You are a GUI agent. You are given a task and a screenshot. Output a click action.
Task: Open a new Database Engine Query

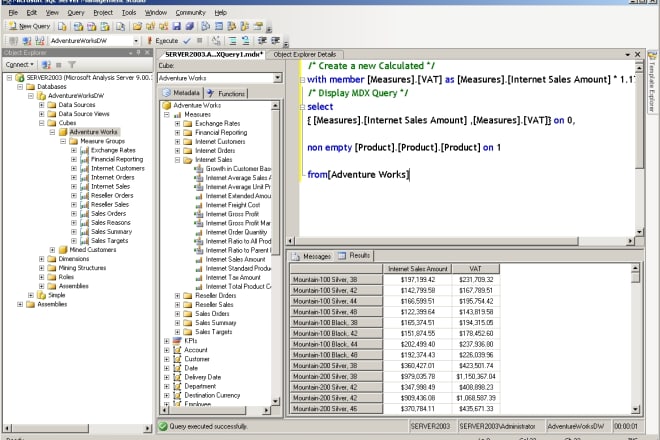coord(62,26)
